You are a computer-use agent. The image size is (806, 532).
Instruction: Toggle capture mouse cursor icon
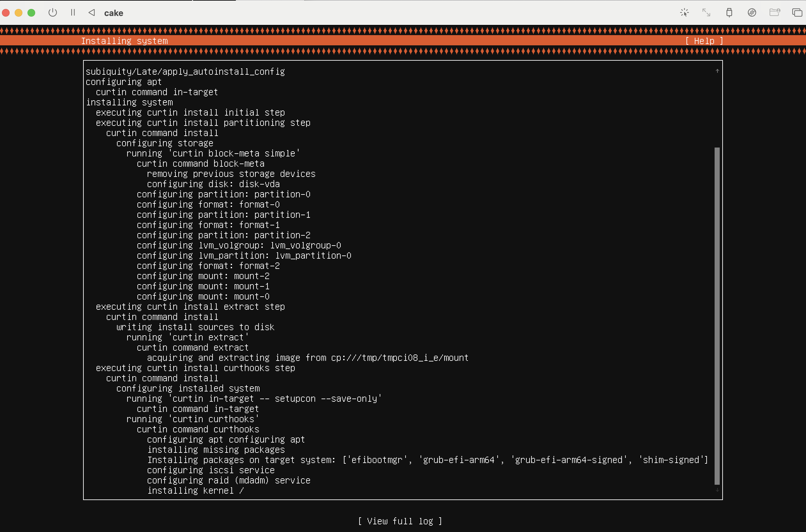[684, 13]
